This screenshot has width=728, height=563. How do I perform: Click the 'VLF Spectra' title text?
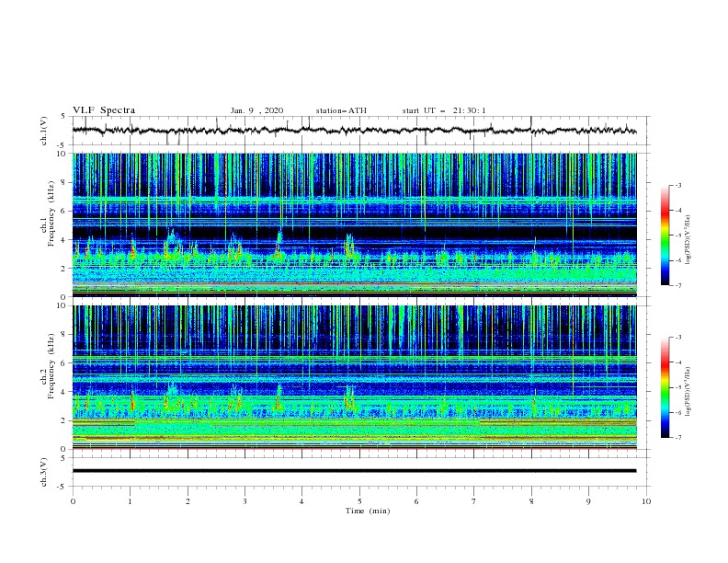(104, 110)
